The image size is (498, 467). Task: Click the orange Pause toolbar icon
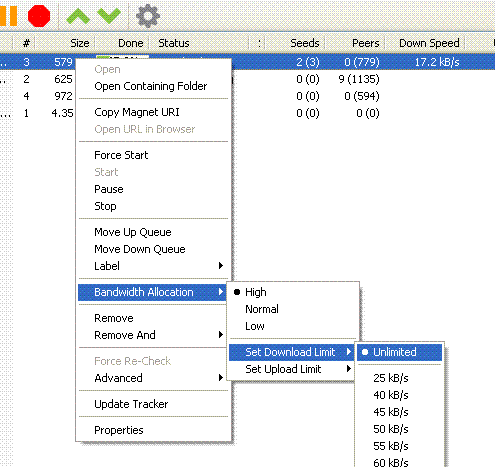pyautogui.click(x=8, y=16)
